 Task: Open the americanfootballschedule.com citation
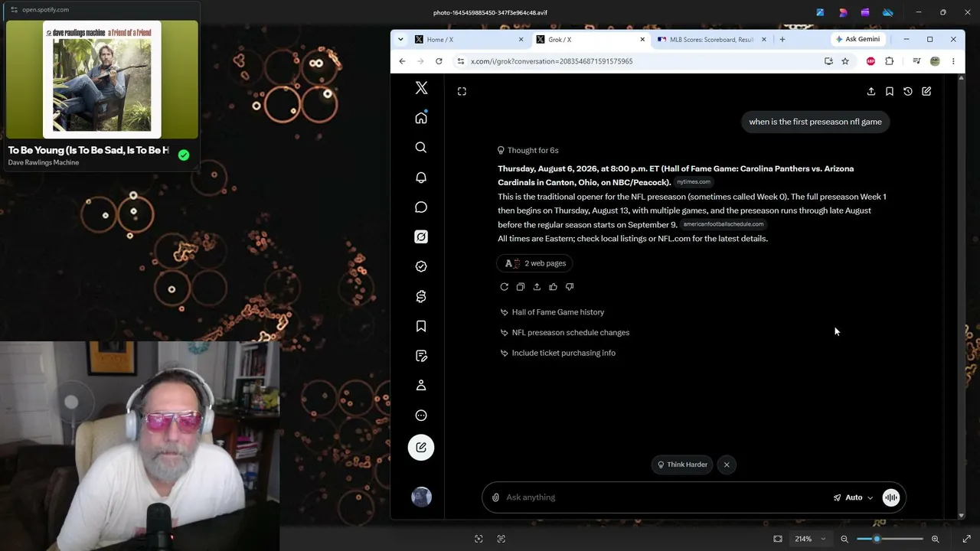coord(724,224)
